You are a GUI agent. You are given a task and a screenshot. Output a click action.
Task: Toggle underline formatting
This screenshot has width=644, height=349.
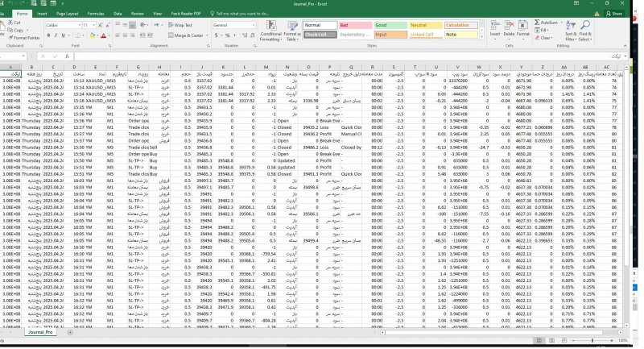coord(61,35)
